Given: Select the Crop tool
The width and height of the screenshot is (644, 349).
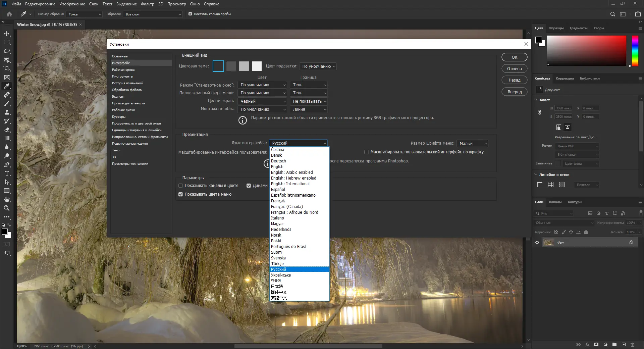Looking at the screenshot, I should coord(7,68).
